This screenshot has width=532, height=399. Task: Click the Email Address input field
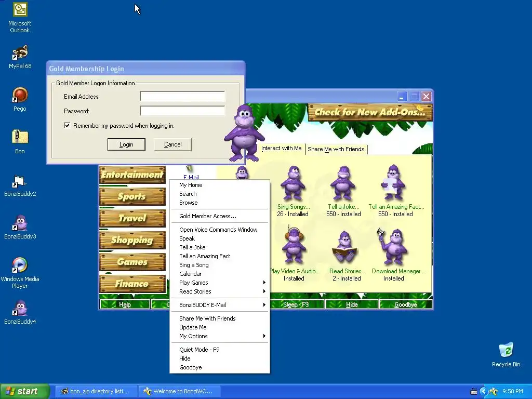click(x=182, y=96)
